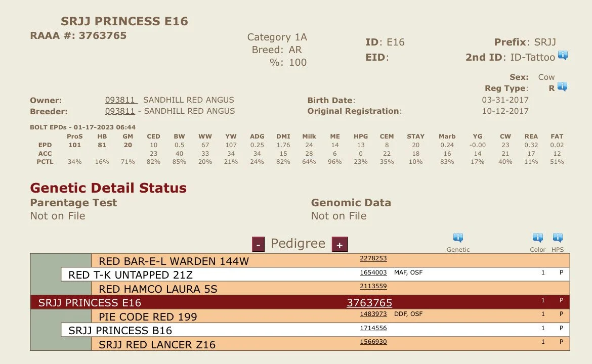Open the HPS info icon above pedigree

[x=558, y=237]
